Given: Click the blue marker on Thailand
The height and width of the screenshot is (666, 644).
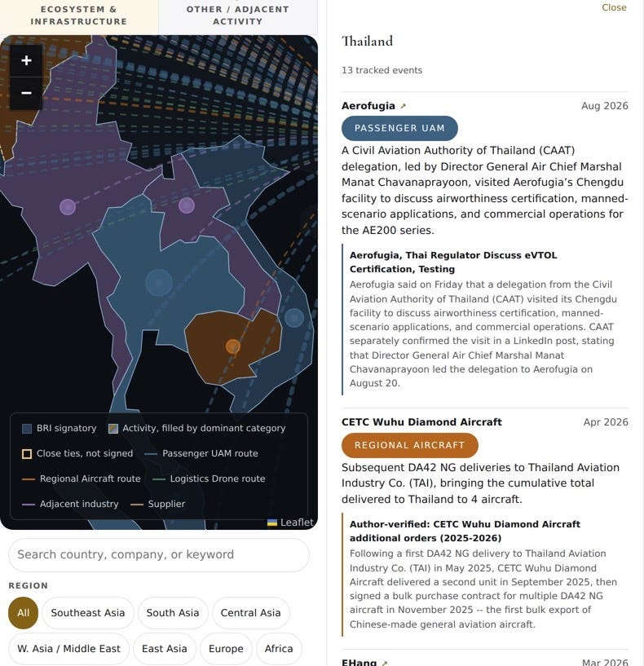Looking at the screenshot, I should (159, 282).
